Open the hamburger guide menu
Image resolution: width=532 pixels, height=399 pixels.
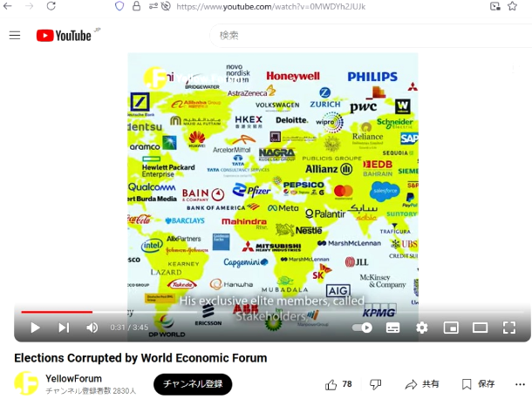click(15, 36)
